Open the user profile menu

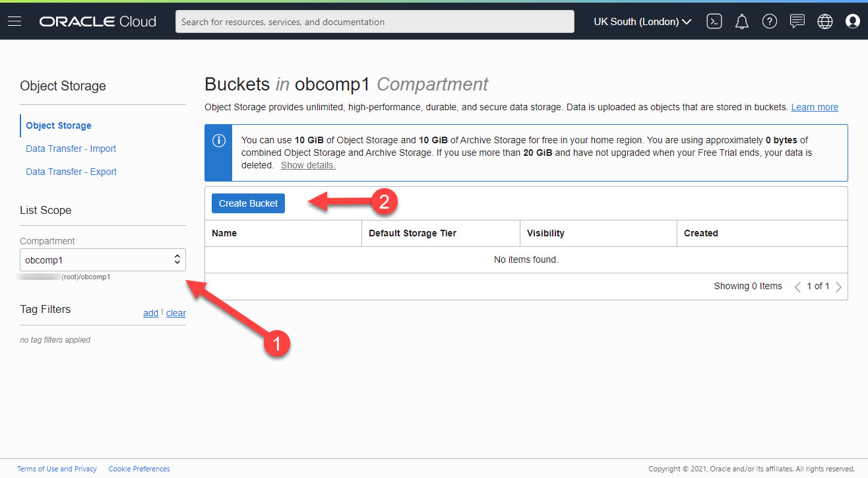853,22
